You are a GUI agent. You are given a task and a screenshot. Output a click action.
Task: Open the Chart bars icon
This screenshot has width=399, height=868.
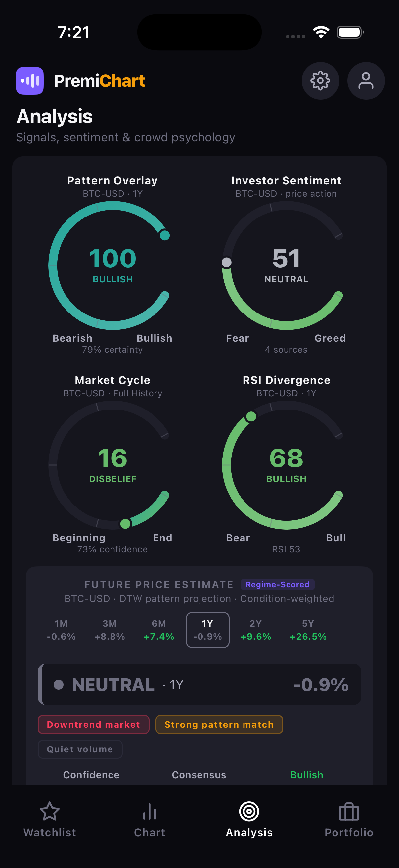[x=150, y=811]
